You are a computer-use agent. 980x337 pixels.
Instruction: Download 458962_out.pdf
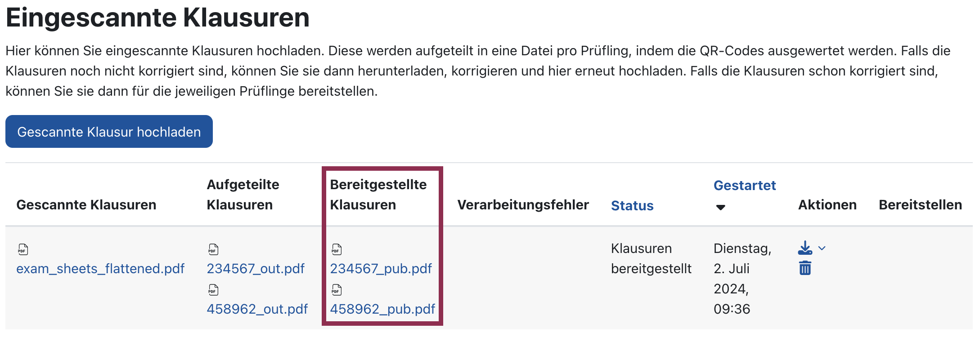coord(257,309)
